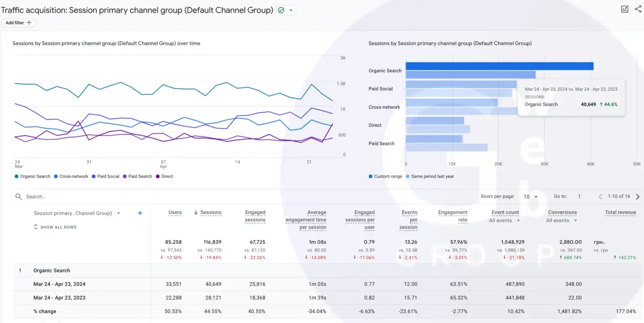Image resolution: width=644 pixels, height=323 pixels.
Task: Click SHOW ALL ROWS in the table
Action: click(x=55, y=227)
